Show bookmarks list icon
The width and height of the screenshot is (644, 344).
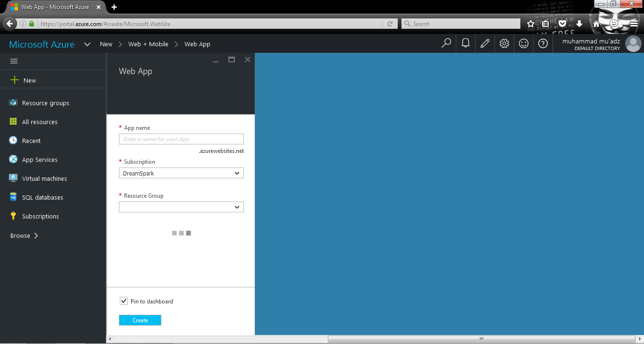point(545,24)
